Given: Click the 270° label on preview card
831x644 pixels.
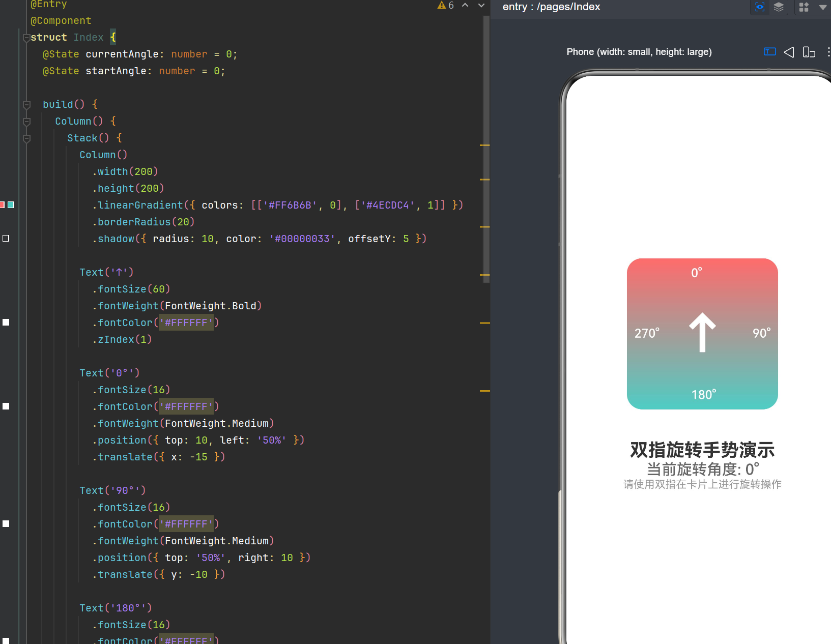Looking at the screenshot, I should click(647, 333).
